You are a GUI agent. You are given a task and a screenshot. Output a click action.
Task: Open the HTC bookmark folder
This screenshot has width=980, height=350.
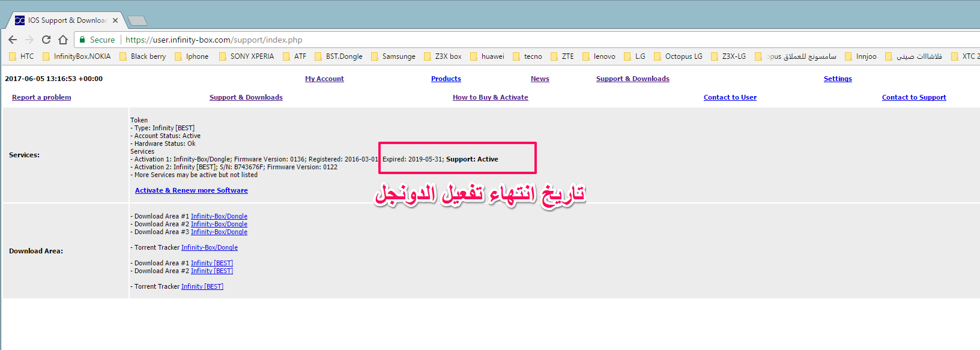pyautogui.click(x=22, y=56)
